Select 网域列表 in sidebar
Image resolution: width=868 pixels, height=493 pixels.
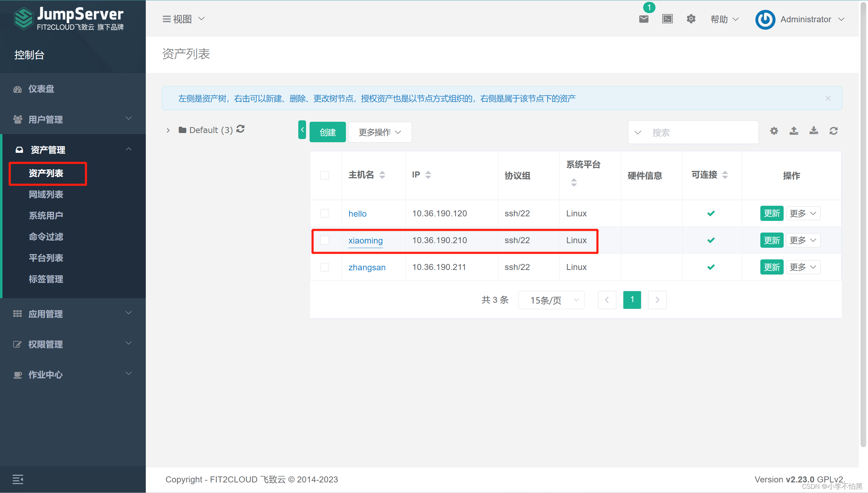46,194
